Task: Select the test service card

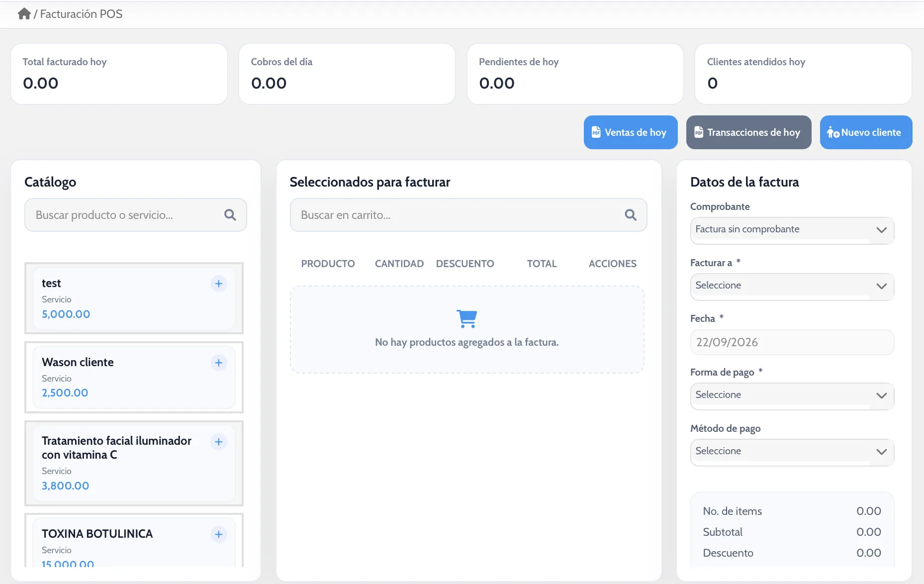Action: [134, 298]
